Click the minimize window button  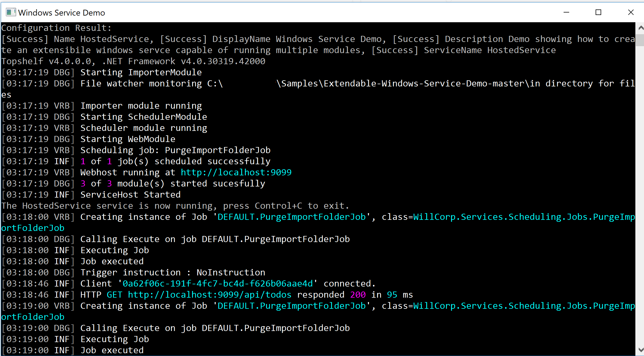[x=566, y=12]
